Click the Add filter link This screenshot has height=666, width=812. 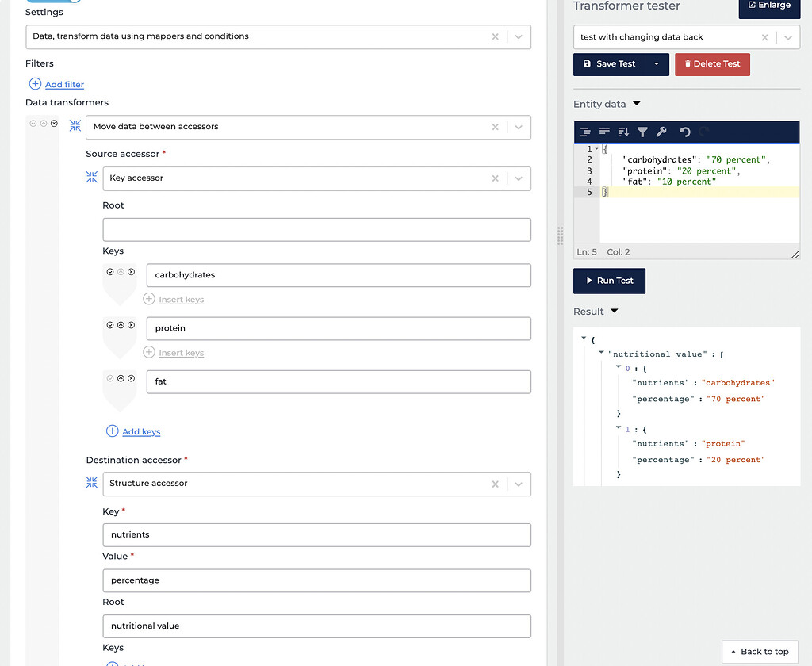[64, 84]
